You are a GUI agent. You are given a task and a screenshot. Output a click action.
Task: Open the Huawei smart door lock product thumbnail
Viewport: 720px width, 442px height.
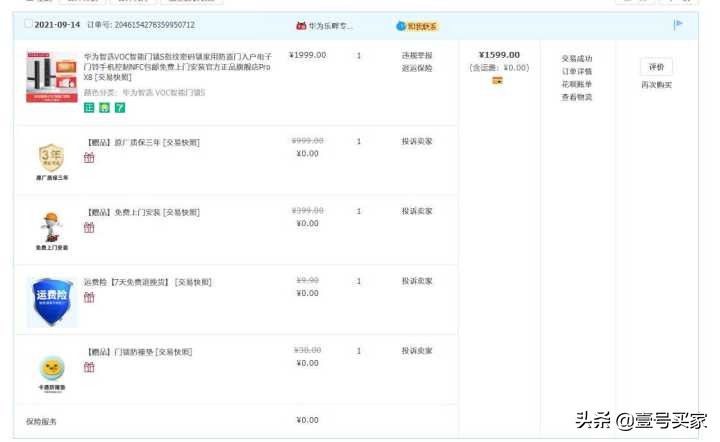[51, 77]
